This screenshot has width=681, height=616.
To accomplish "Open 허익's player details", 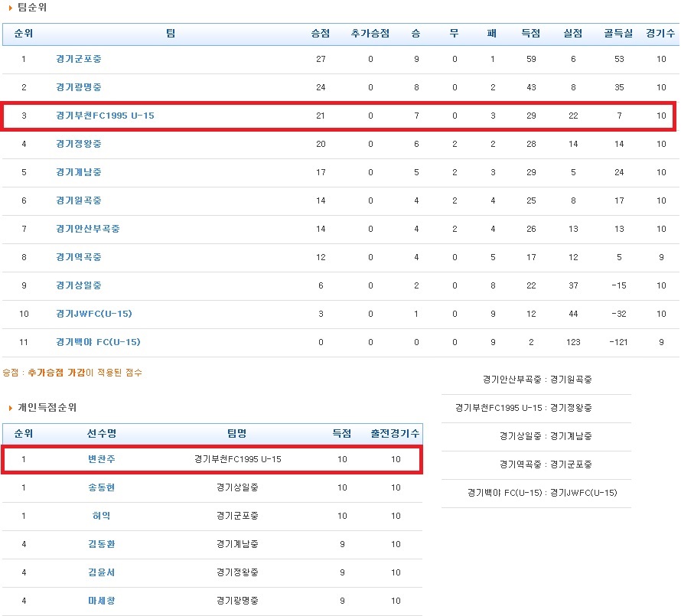I will pyautogui.click(x=100, y=516).
